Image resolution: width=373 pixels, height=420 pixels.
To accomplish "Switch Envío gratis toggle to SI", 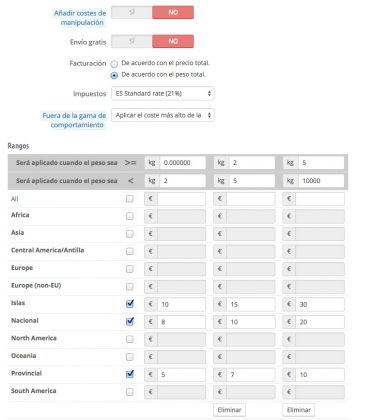I will coord(132,41).
